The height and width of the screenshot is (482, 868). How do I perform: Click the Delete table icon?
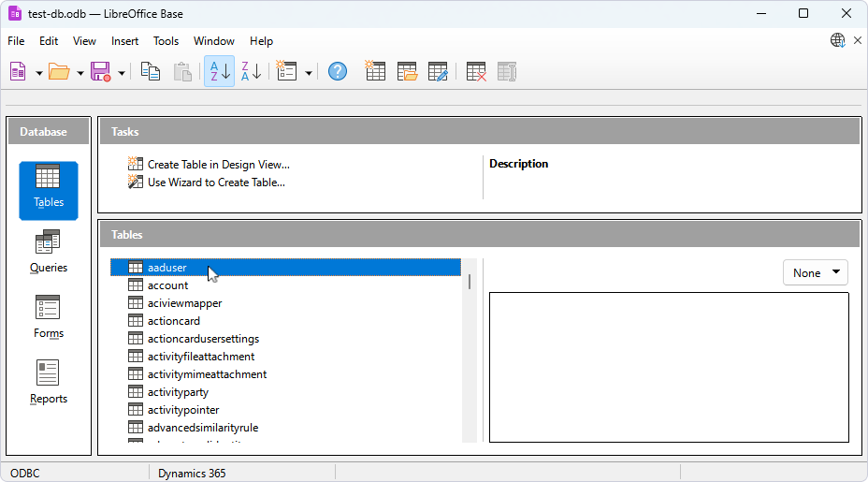(x=476, y=71)
